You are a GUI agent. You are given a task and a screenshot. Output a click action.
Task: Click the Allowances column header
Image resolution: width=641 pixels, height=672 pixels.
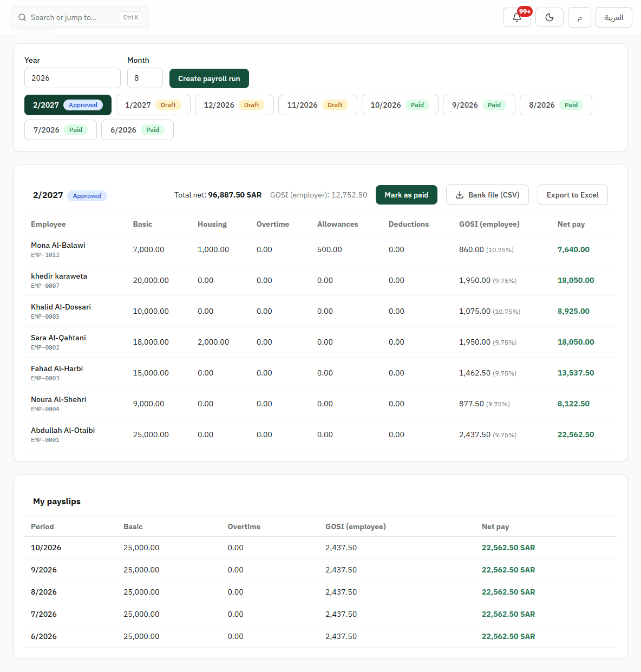(338, 224)
